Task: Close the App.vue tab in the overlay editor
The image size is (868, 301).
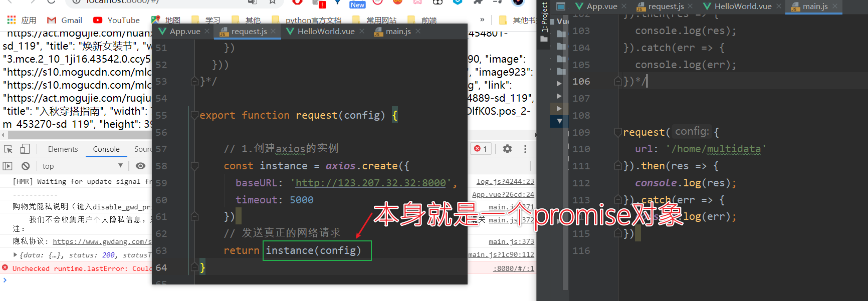Action: 207,31
